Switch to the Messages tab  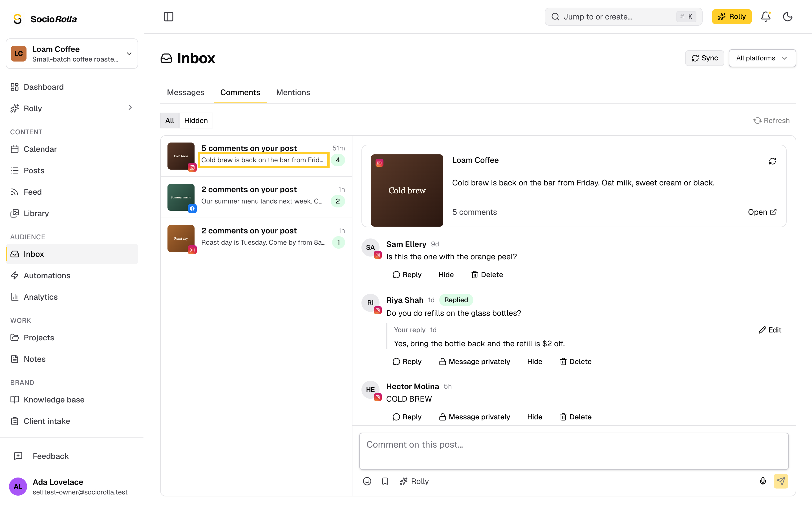click(x=186, y=92)
